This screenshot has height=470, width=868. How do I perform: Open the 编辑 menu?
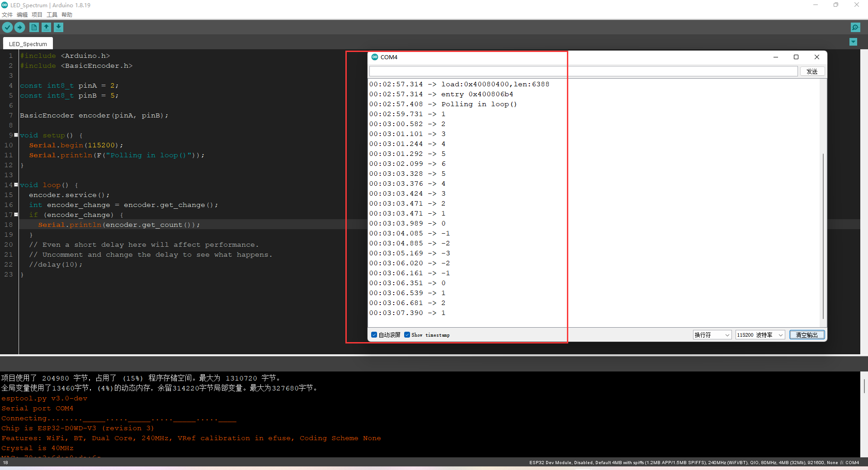[22, 15]
